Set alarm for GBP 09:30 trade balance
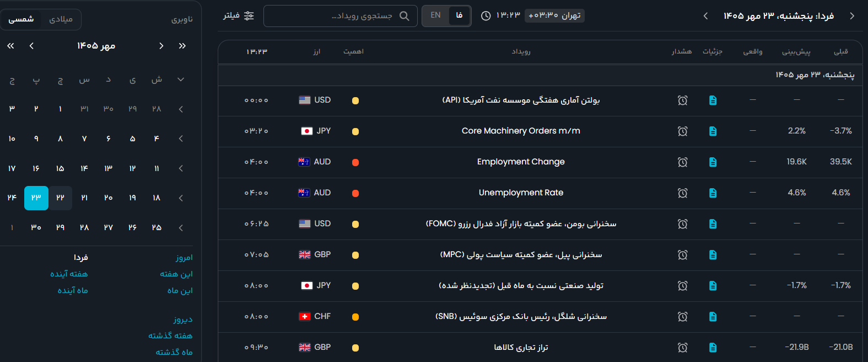Image resolution: width=868 pixels, height=362 pixels. (682, 348)
